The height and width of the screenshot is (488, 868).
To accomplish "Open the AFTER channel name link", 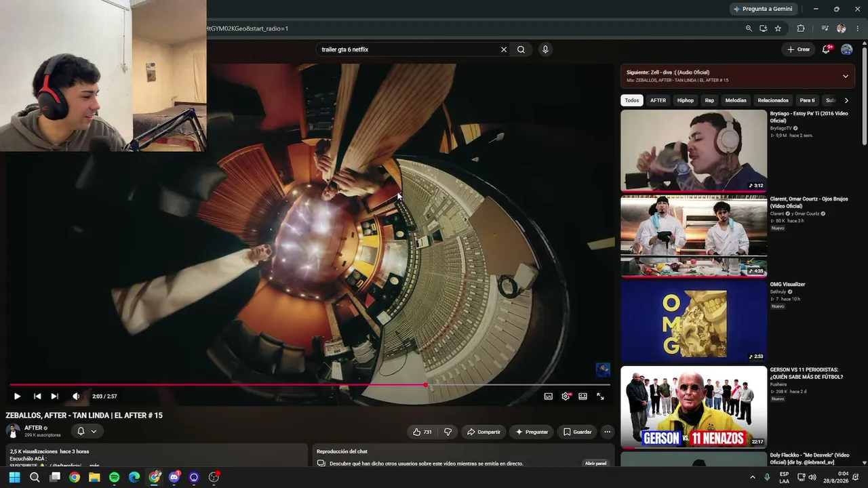I will [33, 428].
